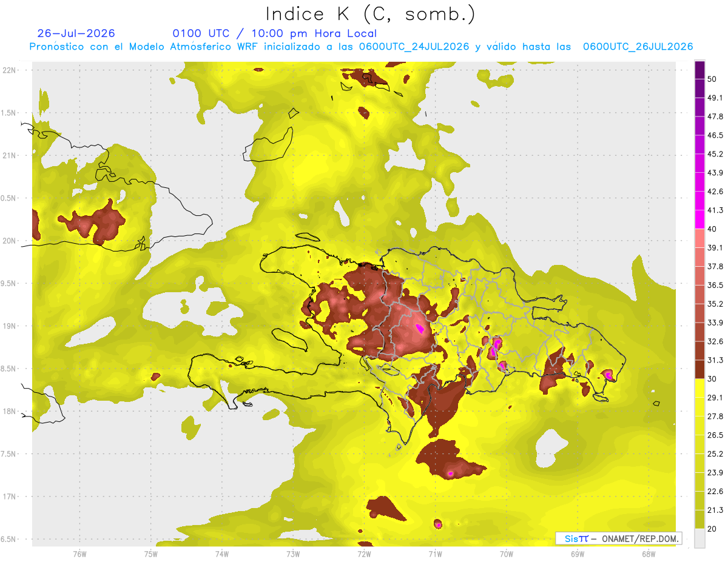This screenshot has width=728, height=562.
Task: Click the "Indice K (C, somb.)" title
Action: (x=370, y=13)
